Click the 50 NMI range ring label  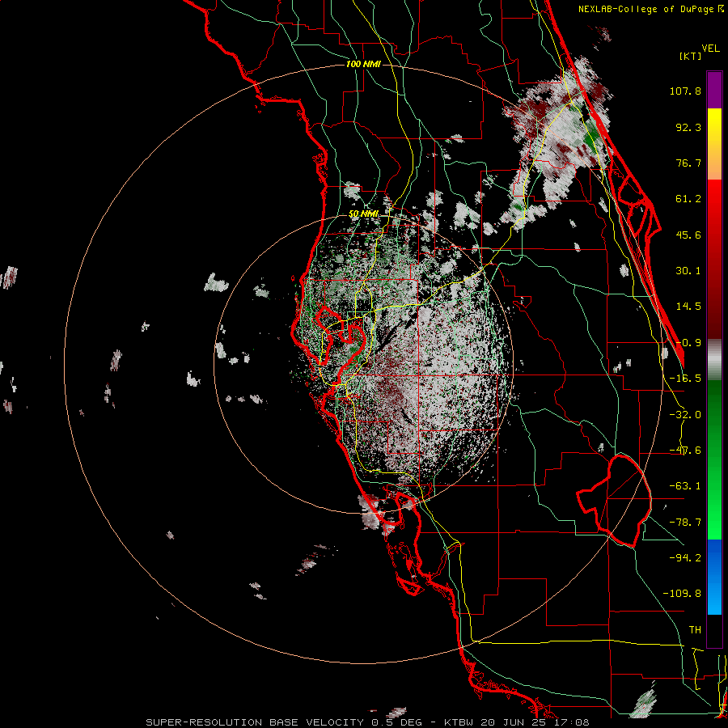[363, 214]
